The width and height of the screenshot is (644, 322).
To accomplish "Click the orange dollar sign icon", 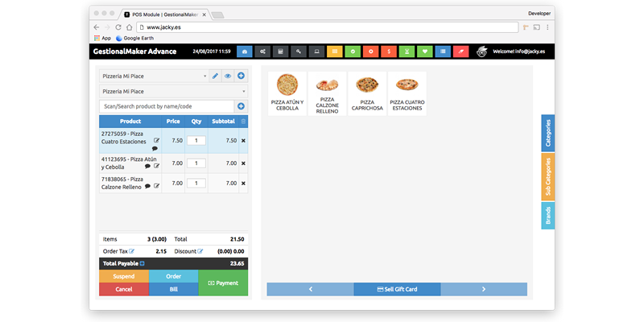I will (389, 52).
